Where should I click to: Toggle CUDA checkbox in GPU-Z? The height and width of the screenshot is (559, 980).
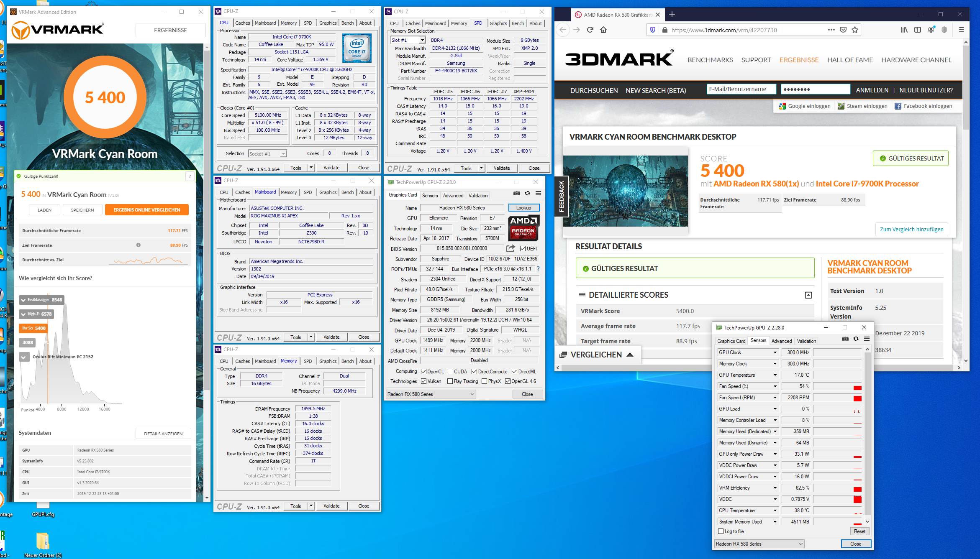click(x=450, y=371)
